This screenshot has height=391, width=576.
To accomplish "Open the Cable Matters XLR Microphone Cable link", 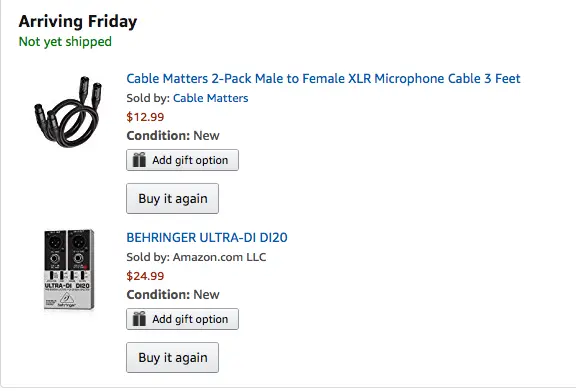I will click(323, 79).
